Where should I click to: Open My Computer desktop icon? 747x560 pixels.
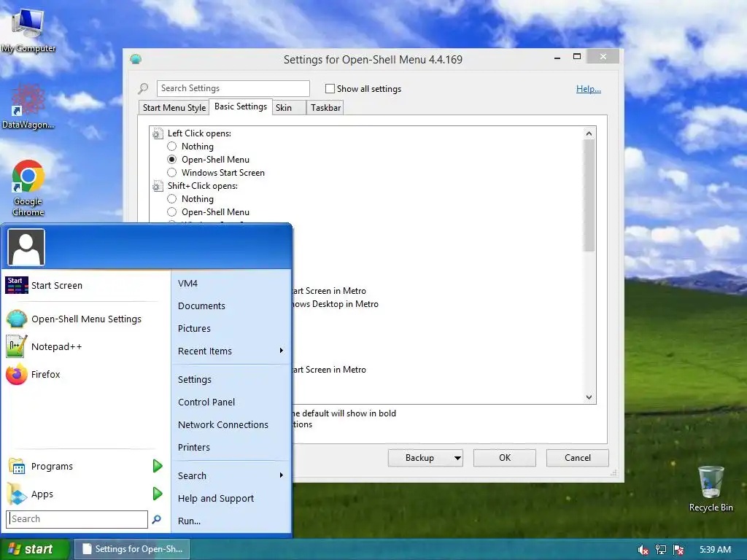pyautogui.click(x=28, y=30)
